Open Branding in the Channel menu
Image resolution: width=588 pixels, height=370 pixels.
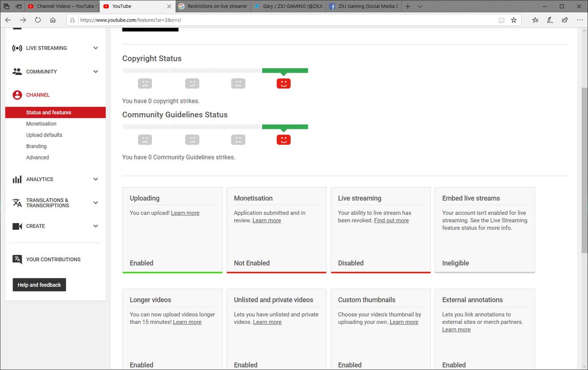(x=36, y=146)
